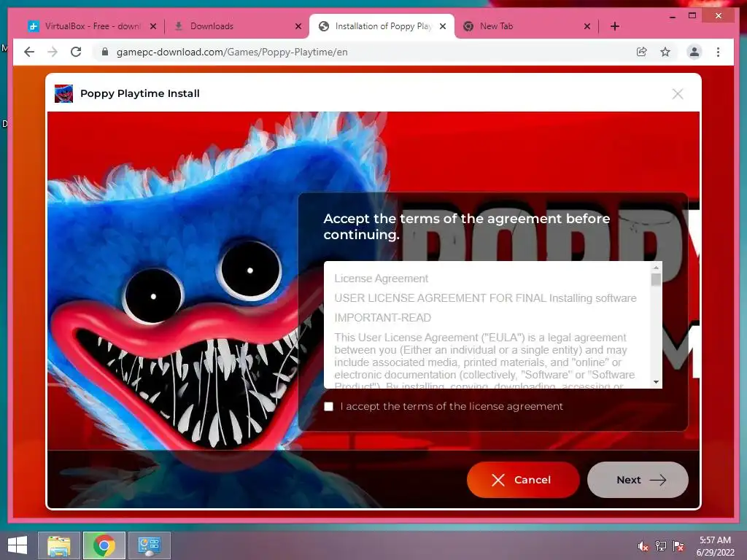Viewport: 747px width, 560px height.
Task: Click the muted volume tray icon
Action: [643, 546]
